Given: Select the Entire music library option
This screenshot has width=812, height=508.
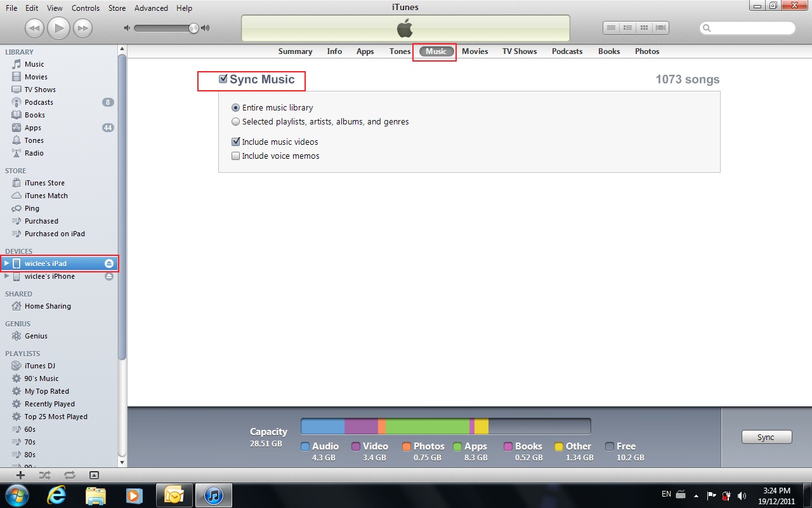Looking at the screenshot, I should tap(236, 108).
